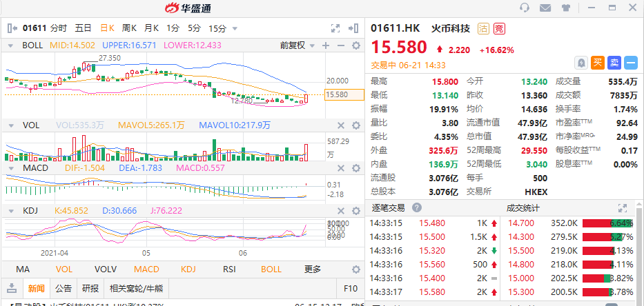Collapse the right quote panel
The height and width of the screenshot is (306, 644).
point(353,28)
